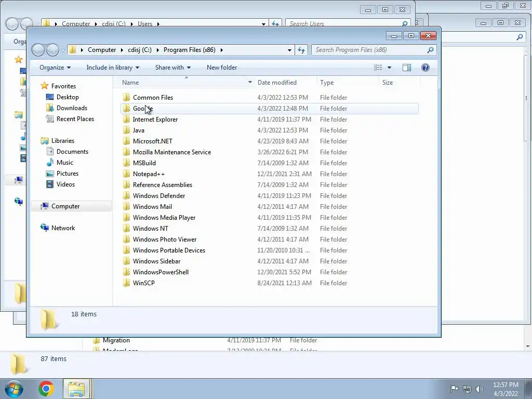Click the Back navigation button
The width and height of the screenshot is (532, 399).
[38, 50]
